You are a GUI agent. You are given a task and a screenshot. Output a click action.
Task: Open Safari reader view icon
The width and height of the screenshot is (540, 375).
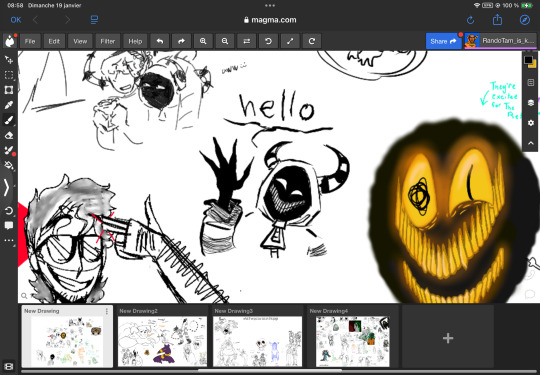[x=94, y=20]
